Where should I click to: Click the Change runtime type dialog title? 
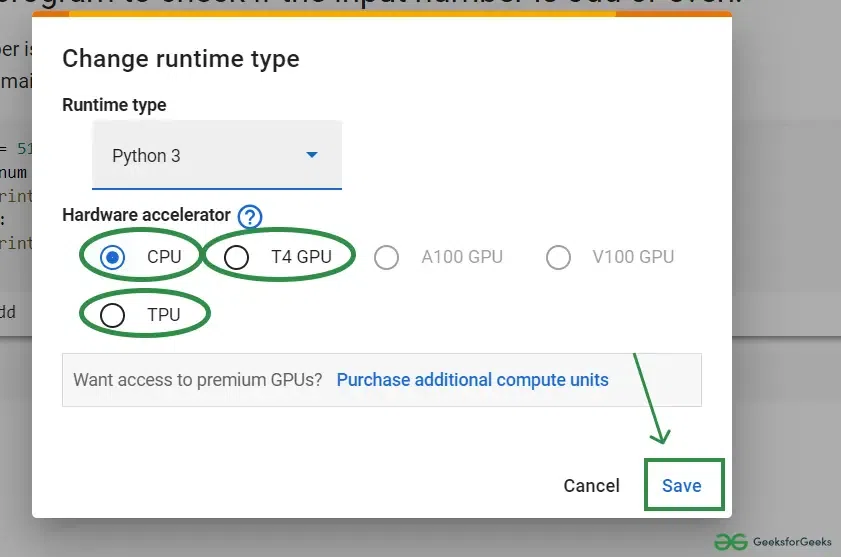tap(181, 59)
